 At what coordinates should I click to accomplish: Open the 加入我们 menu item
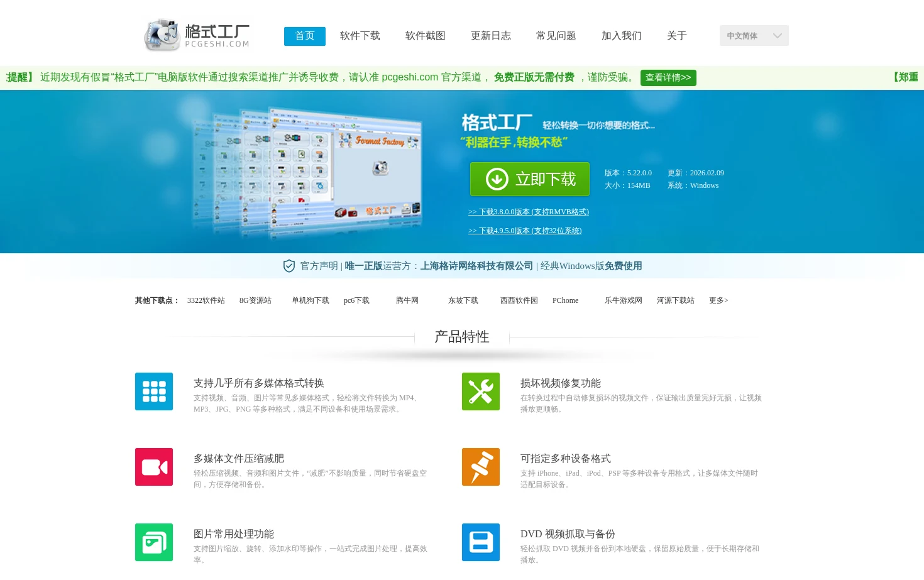coord(622,36)
